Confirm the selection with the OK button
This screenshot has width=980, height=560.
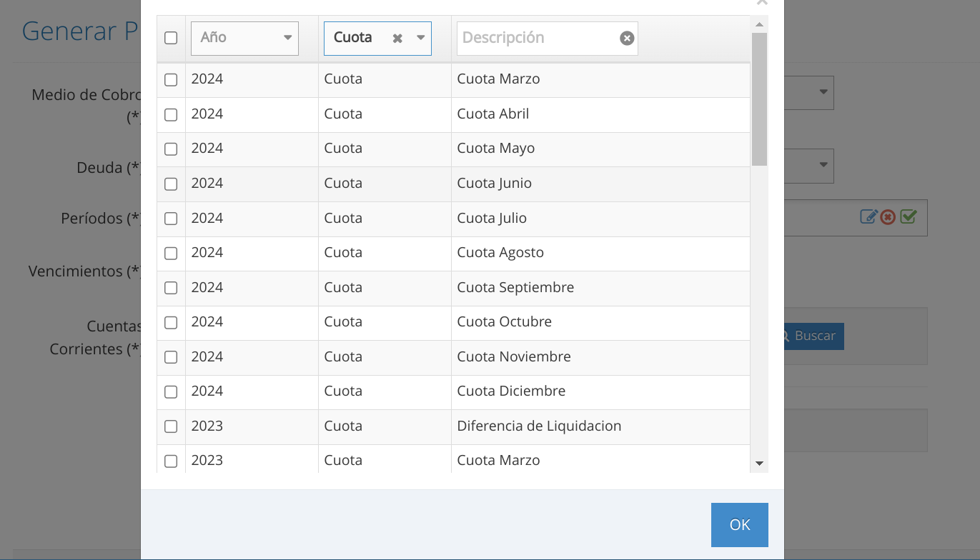point(739,524)
